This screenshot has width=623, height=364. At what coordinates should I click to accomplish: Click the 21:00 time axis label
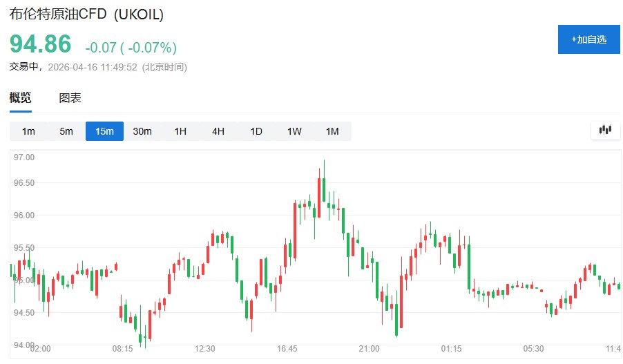[x=370, y=349]
